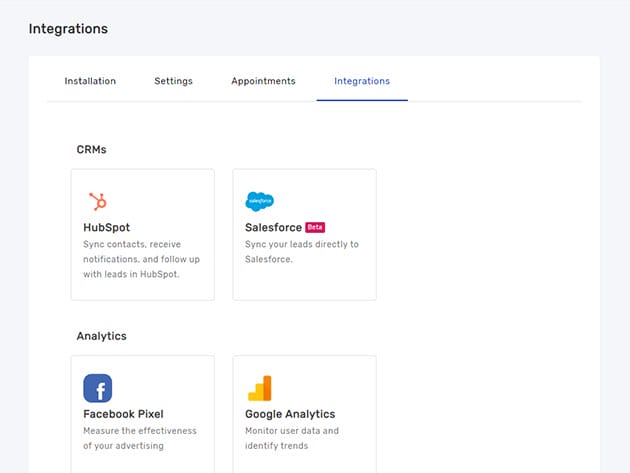
Task: Click the Google Analytics monitor user data description
Action: point(292,438)
